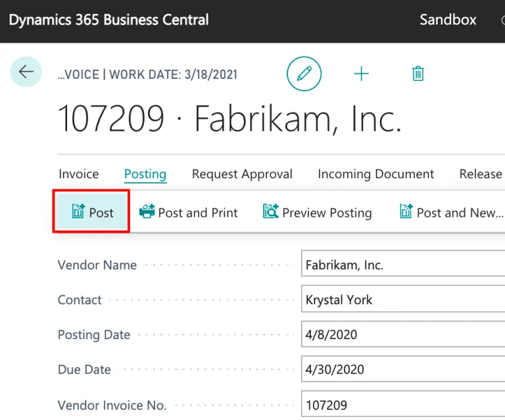This screenshot has height=420, width=505.
Task: Go back using the arrow button
Action: pos(26,72)
